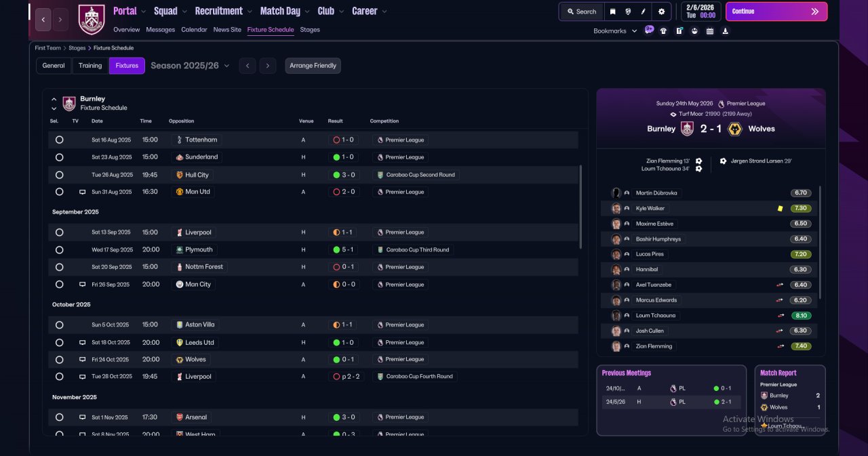868x456 pixels.
Task: Select the Sunderland fixture radio circle
Action: point(59,157)
